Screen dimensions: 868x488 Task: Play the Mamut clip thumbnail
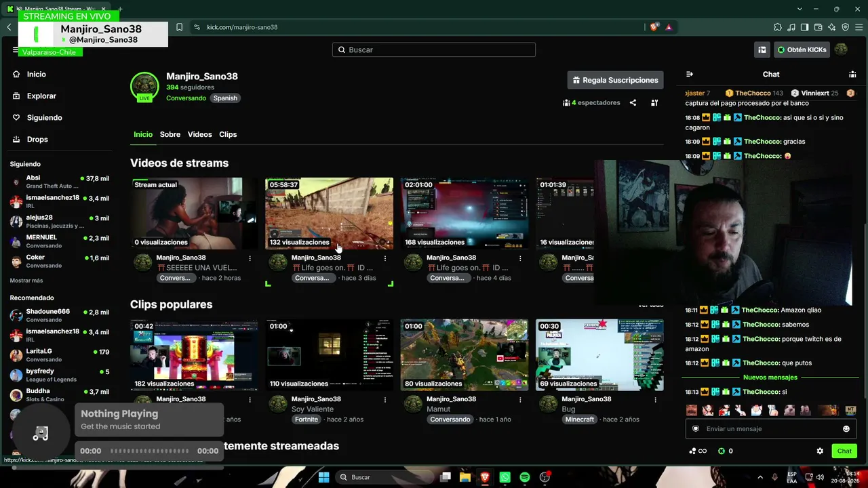(465, 355)
